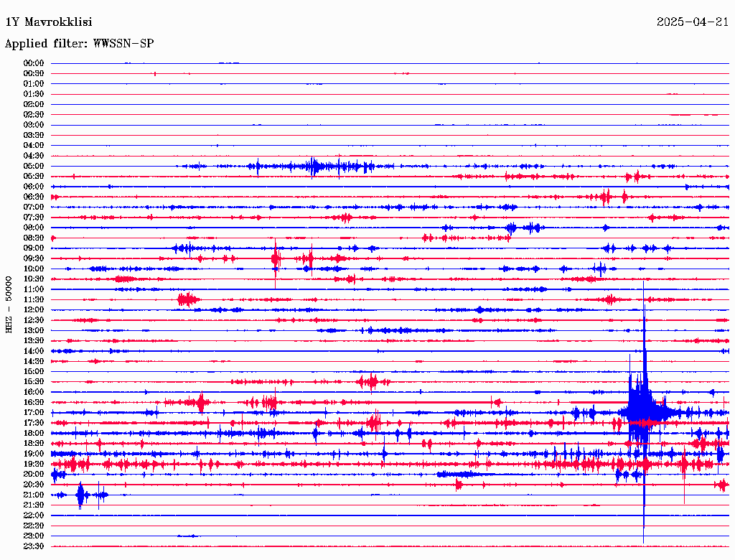
Task: Select the 04:00 time label
Action: (34, 146)
